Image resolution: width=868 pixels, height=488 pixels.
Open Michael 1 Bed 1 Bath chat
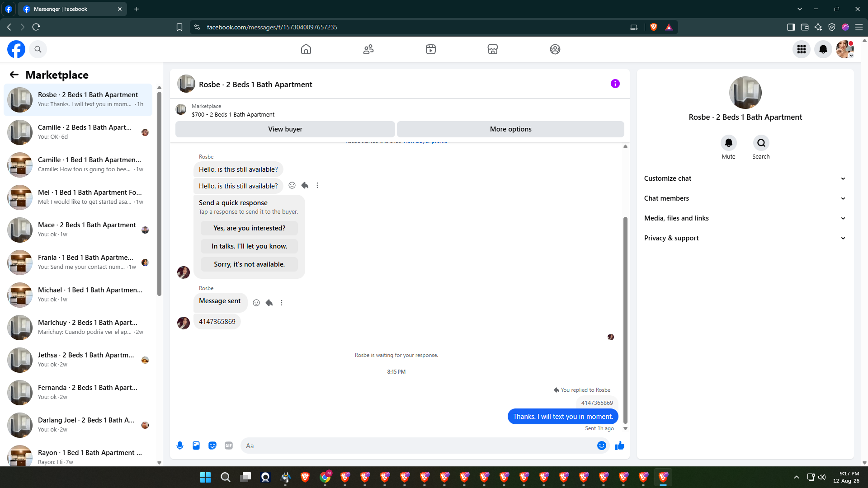(78, 295)
